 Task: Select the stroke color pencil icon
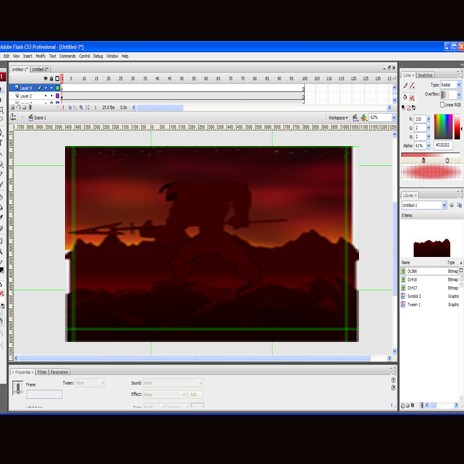pos(405,86)
